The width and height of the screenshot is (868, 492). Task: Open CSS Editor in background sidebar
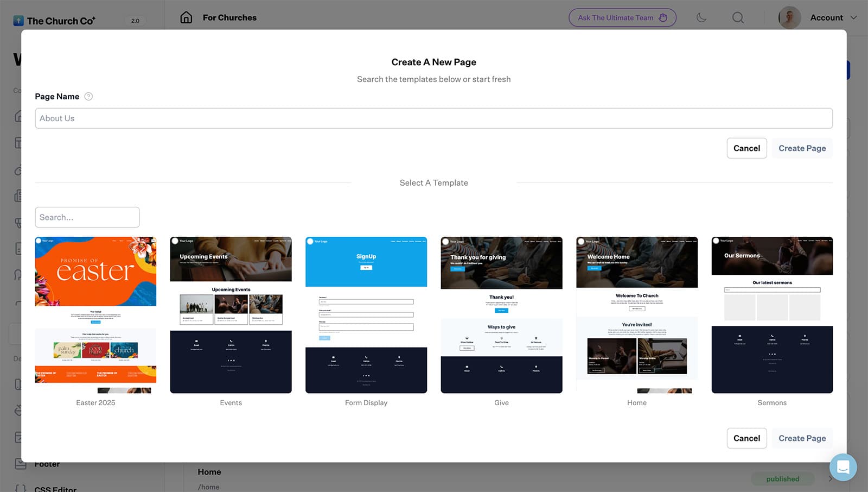pyautogui.click(x=55, y=489)
